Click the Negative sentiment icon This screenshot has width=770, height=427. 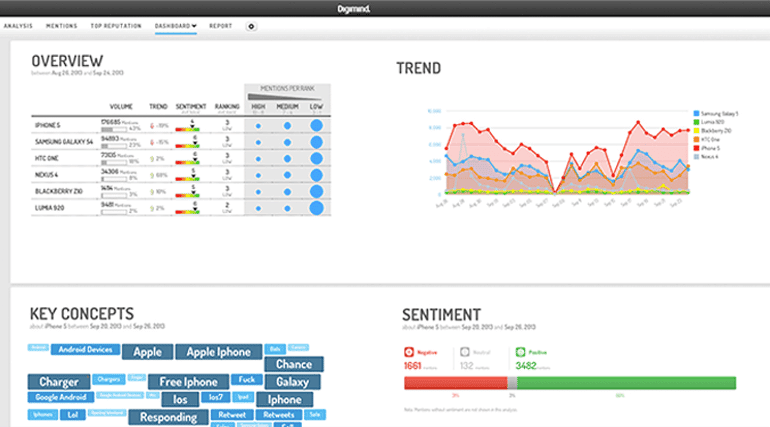click(409, 352)
